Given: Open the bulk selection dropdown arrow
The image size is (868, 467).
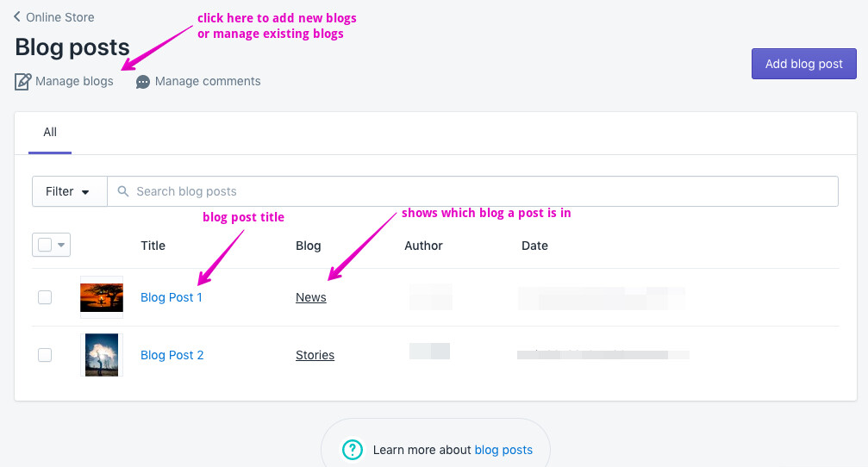Looking at the screenshot, I should pos(61,245).
